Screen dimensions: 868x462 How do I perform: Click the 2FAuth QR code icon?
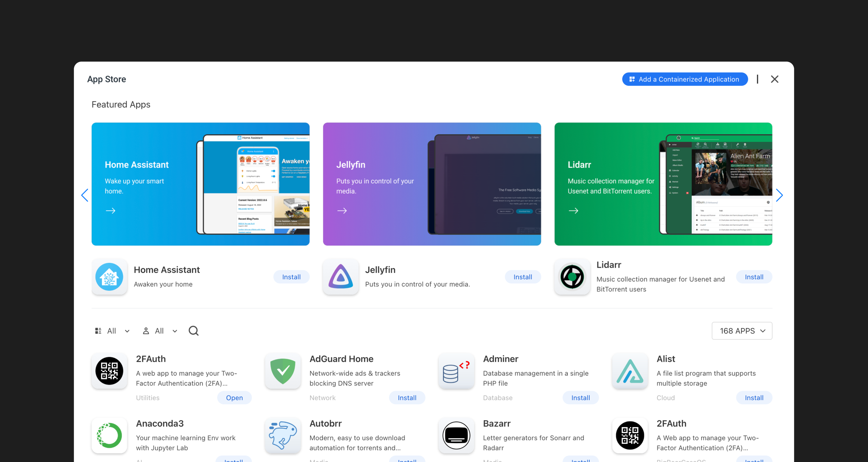(109, 371)
